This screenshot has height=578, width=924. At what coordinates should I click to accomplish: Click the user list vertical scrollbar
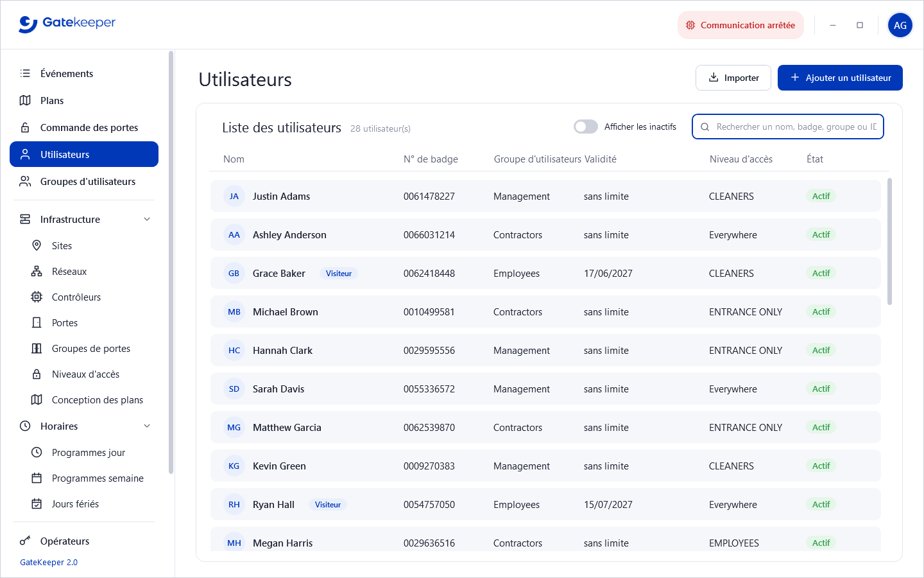pyautogui.click(x=889, y=241)
